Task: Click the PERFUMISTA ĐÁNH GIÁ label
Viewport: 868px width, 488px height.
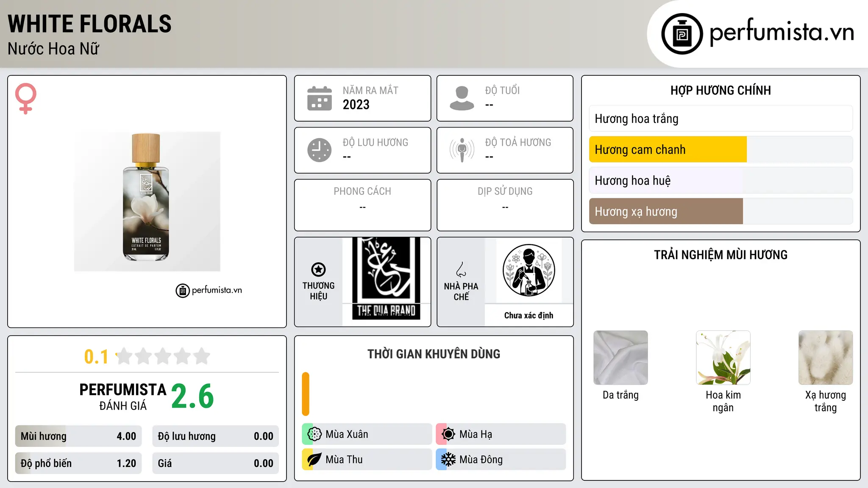Action: point(123,396)
